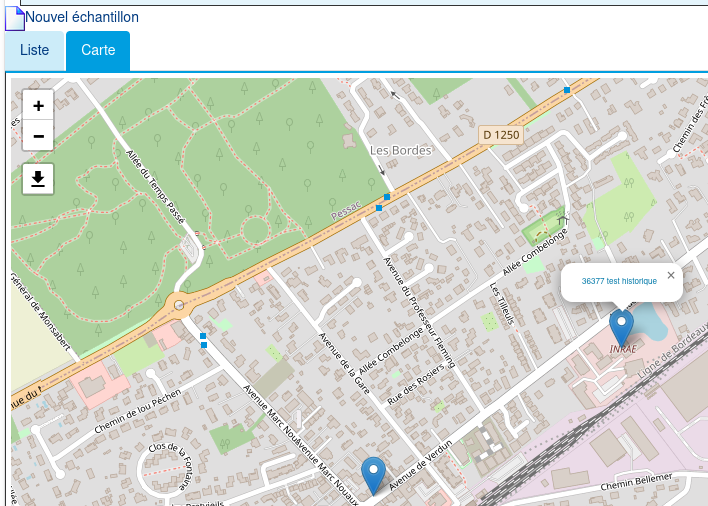
Task: Click the new sample document icon
Action: [x=15, y=17]
